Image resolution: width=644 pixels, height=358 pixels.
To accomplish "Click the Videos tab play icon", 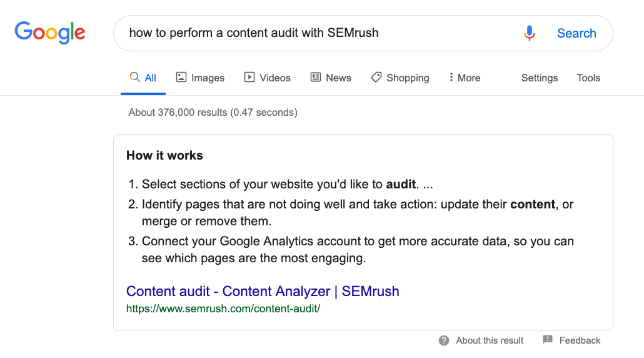I will coord(249,78).
